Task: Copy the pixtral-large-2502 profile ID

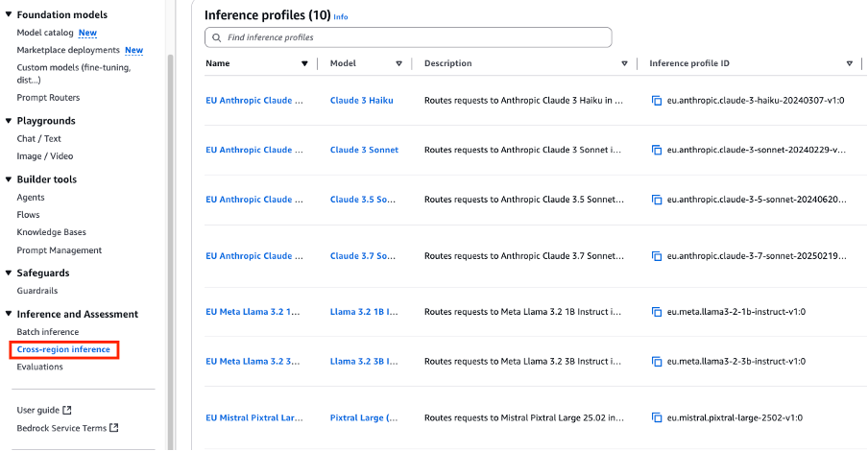Action: pos(657,417)
